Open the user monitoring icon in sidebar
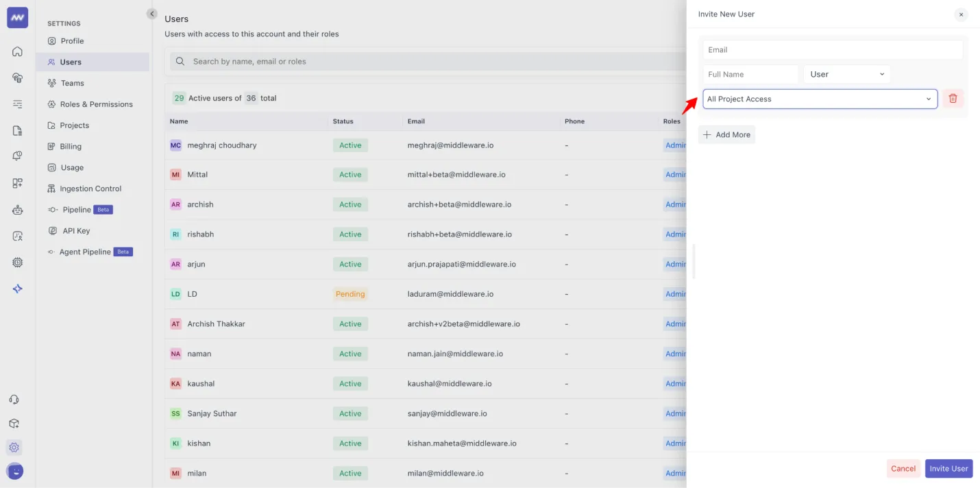980x488 pixels. (17, 236)
